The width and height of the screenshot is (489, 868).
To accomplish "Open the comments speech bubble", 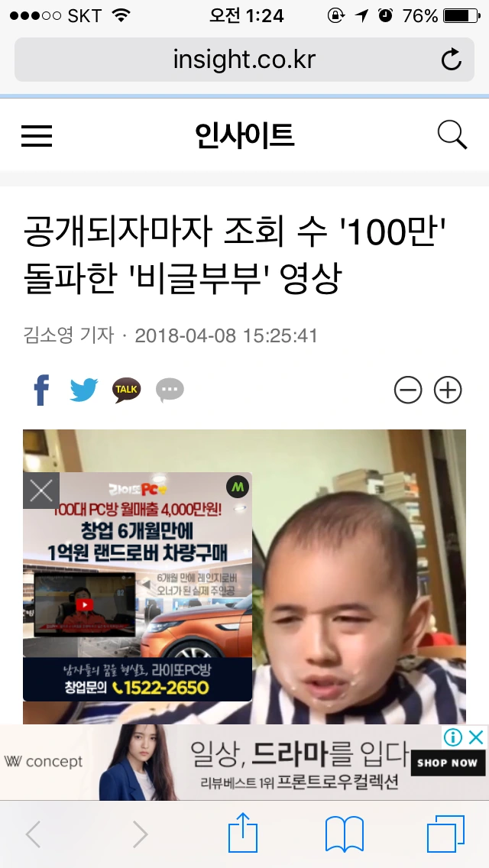I will (x=170, y=390).
